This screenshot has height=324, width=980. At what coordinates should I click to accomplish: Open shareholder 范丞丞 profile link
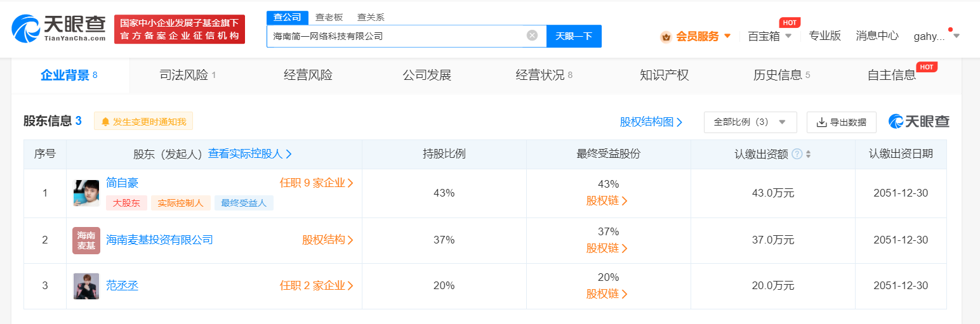122,286
